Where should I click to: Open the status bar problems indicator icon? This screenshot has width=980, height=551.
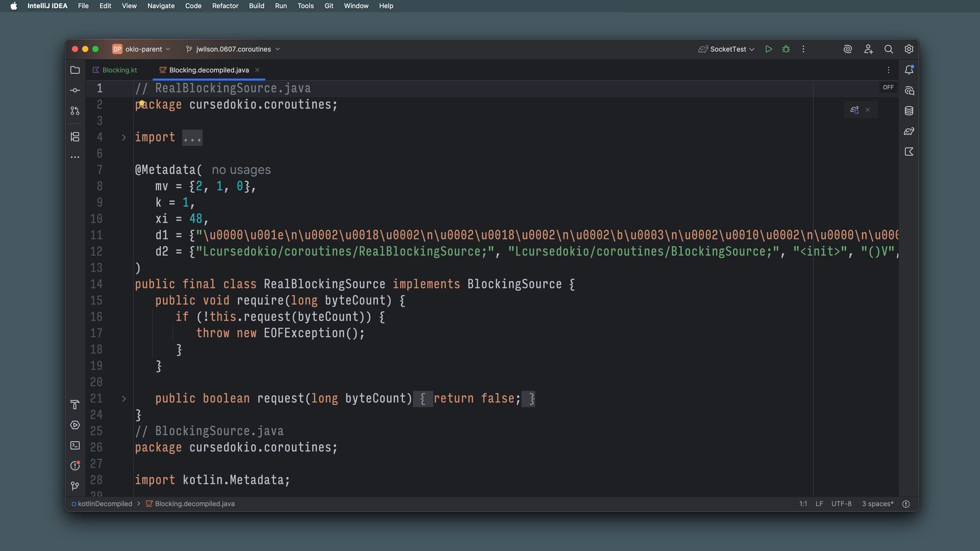point(906,504)
